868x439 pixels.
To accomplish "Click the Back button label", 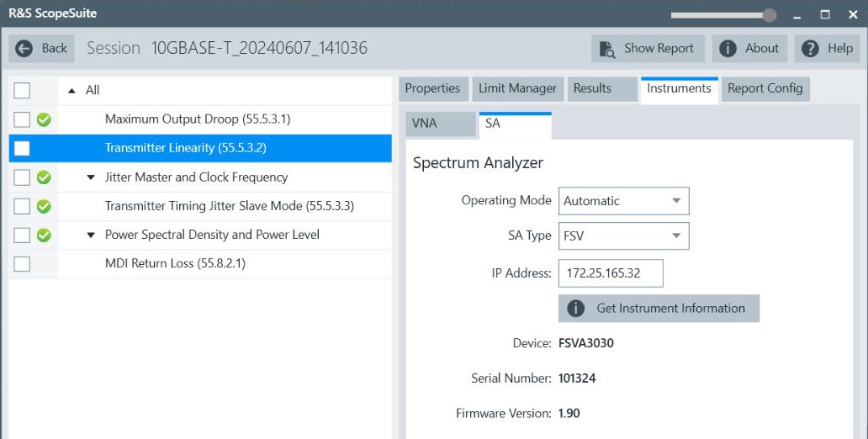I will pos(54,49).
